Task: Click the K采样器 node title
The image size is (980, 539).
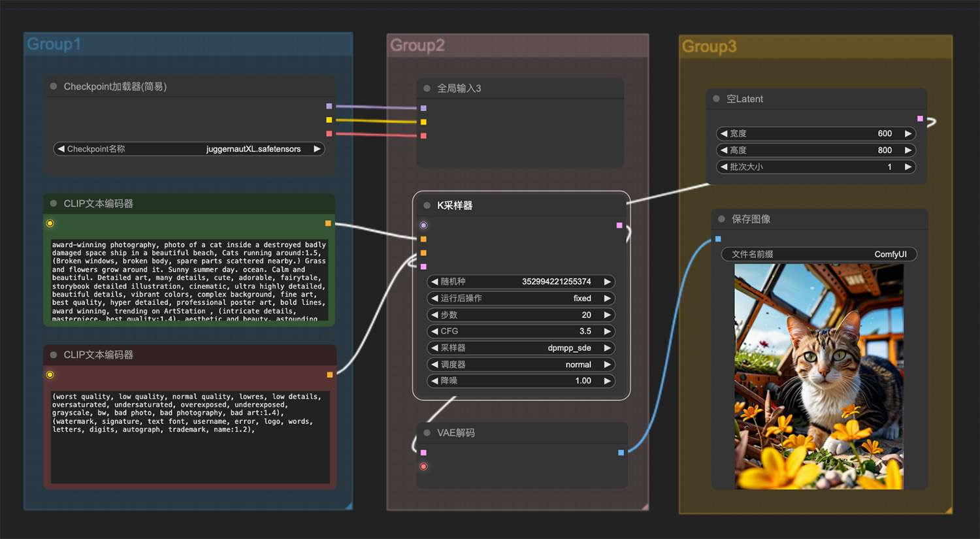Action: click(x=455, y=205)
